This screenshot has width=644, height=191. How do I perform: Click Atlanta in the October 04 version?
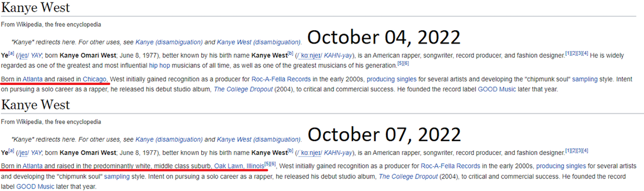(x=32, y=79)
